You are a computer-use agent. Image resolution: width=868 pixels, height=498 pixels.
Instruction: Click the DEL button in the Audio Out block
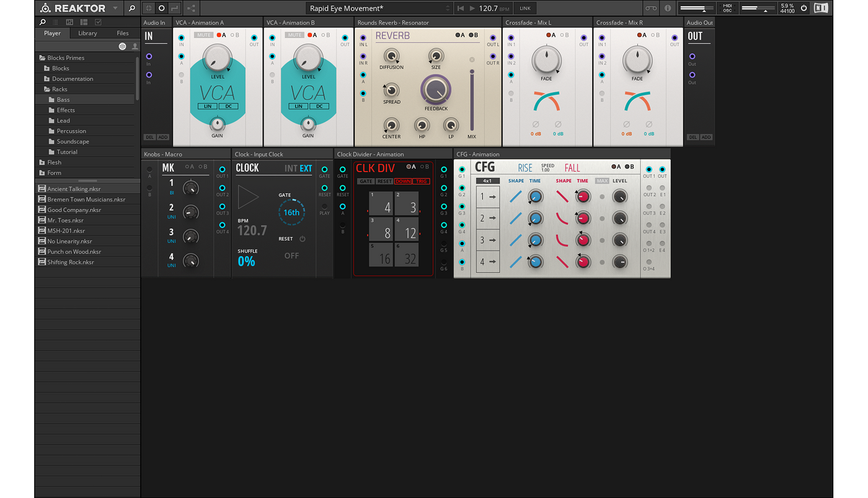click(693, 137)
